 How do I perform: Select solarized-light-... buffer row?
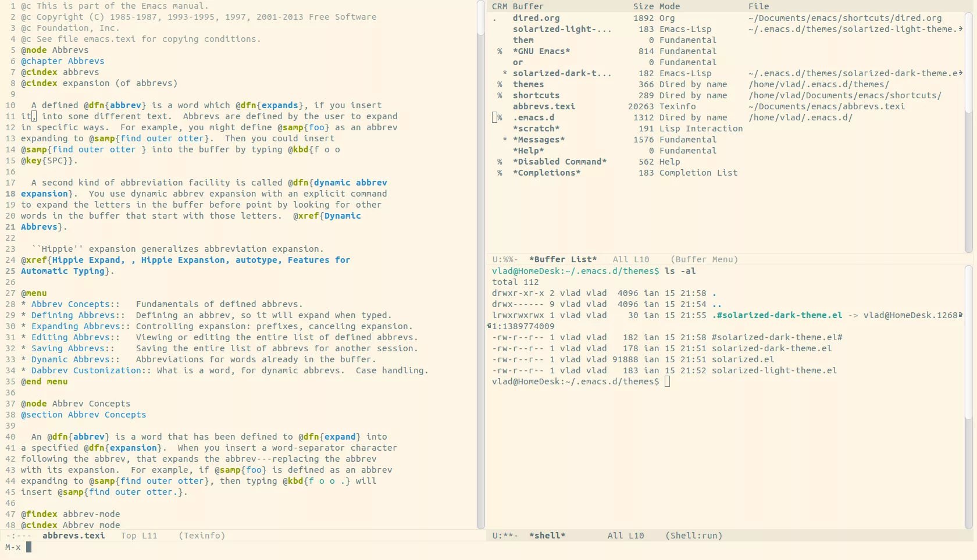click(x=562, y=29)
